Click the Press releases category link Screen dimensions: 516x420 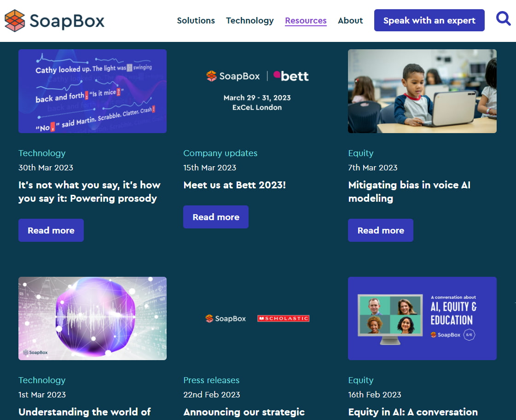[211, 380]
